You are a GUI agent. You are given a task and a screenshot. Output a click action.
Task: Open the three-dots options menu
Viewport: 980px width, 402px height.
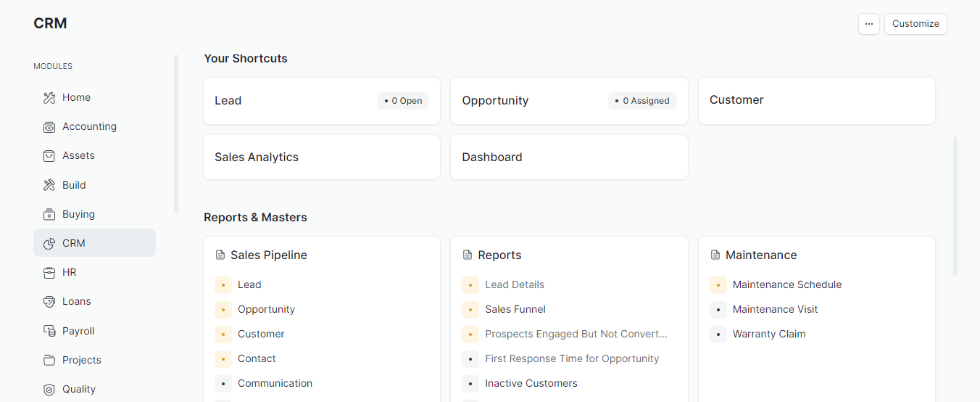click(x=868, y=24)
